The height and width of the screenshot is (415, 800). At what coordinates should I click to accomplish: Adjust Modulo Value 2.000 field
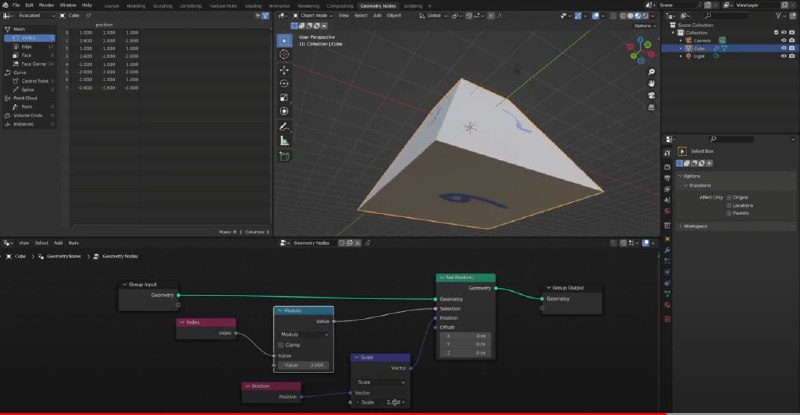click(x=304, y=365)
